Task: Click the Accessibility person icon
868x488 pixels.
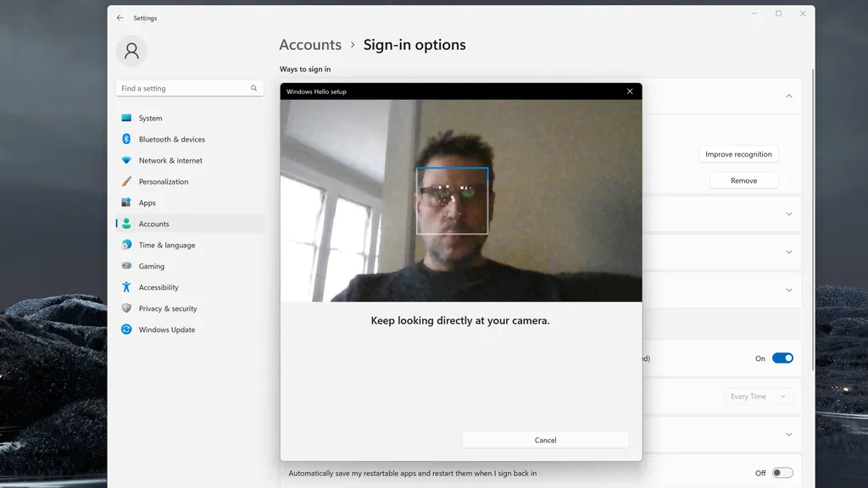Action: pos(126,287)
